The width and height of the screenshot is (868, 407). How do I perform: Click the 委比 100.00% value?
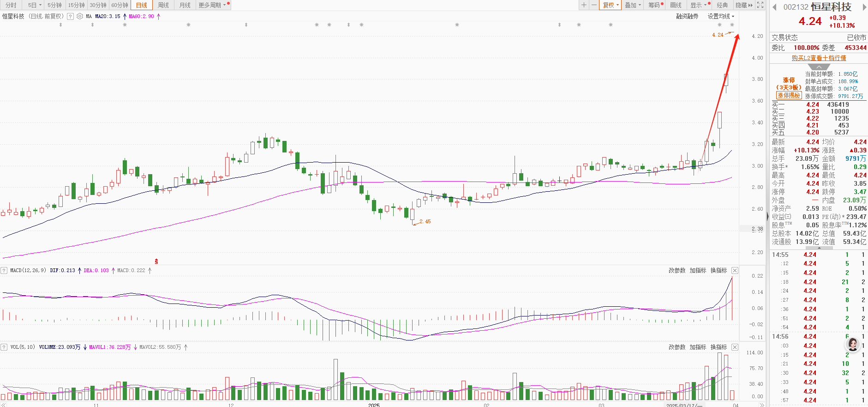(806, 48)
